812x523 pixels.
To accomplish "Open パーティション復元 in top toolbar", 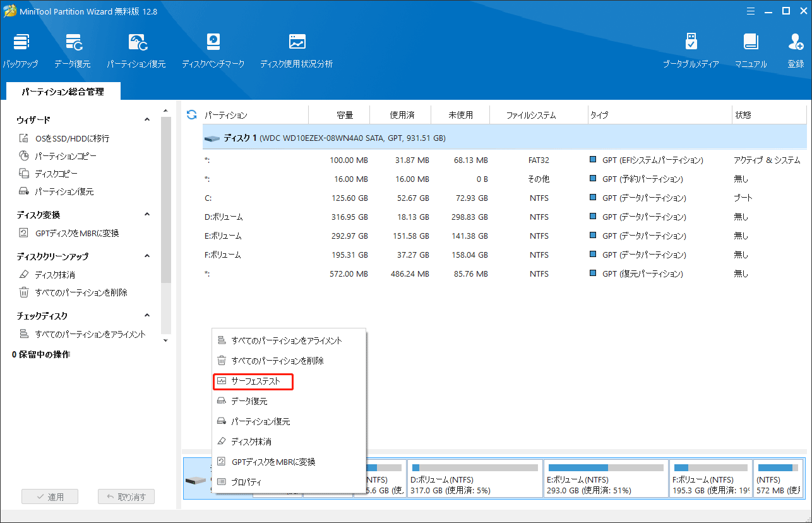I will [x=136, y=51].
